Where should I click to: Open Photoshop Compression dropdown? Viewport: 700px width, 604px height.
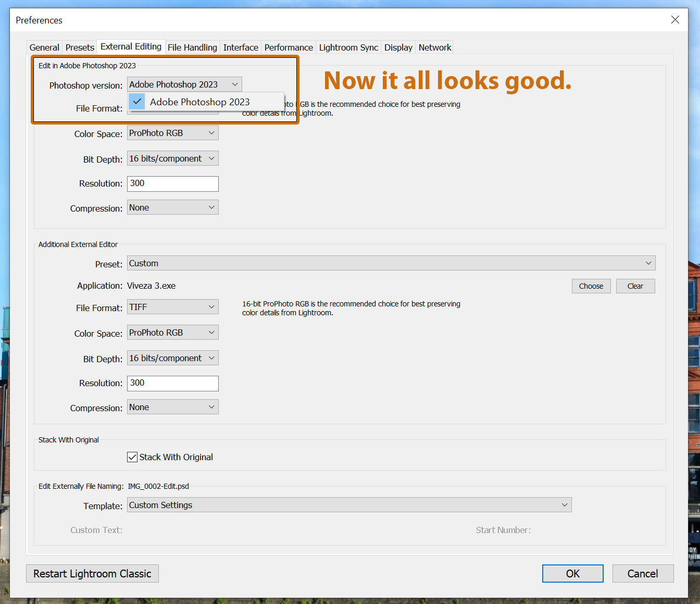point(173,207)
